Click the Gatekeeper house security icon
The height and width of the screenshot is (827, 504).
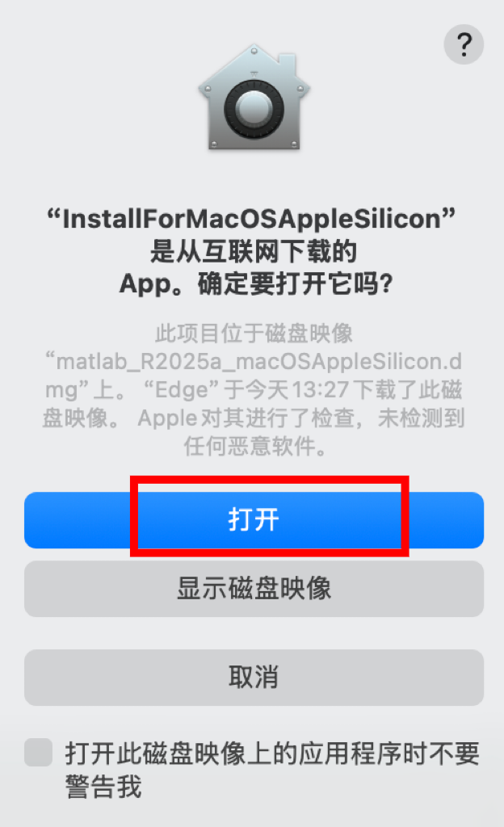(x=254, y=97)
